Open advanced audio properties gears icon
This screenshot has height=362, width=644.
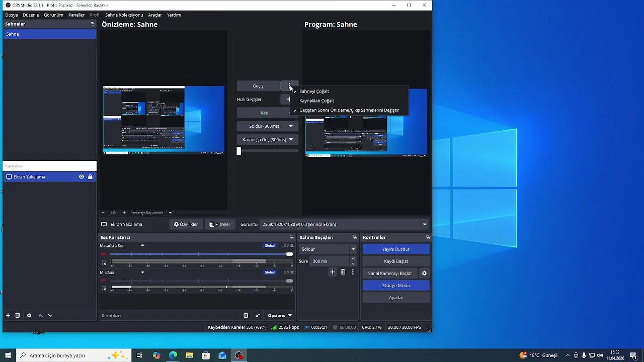coord(258,316)
